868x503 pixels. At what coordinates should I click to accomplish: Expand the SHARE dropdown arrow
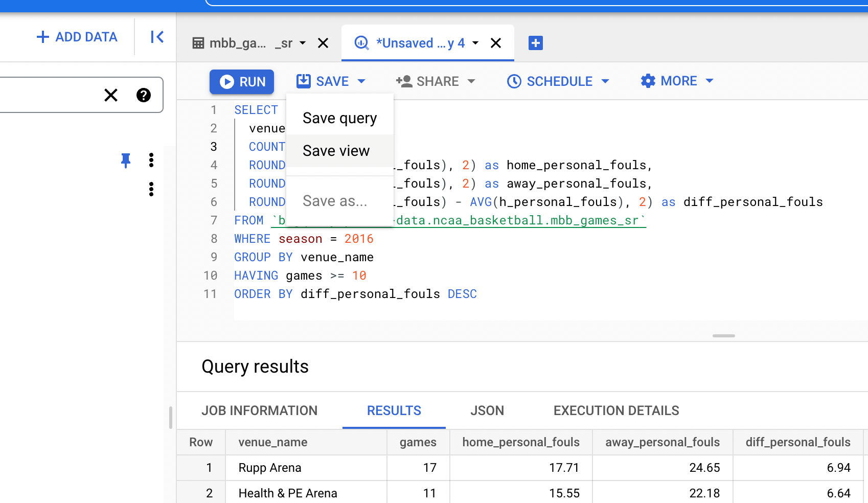coord(471,81)
